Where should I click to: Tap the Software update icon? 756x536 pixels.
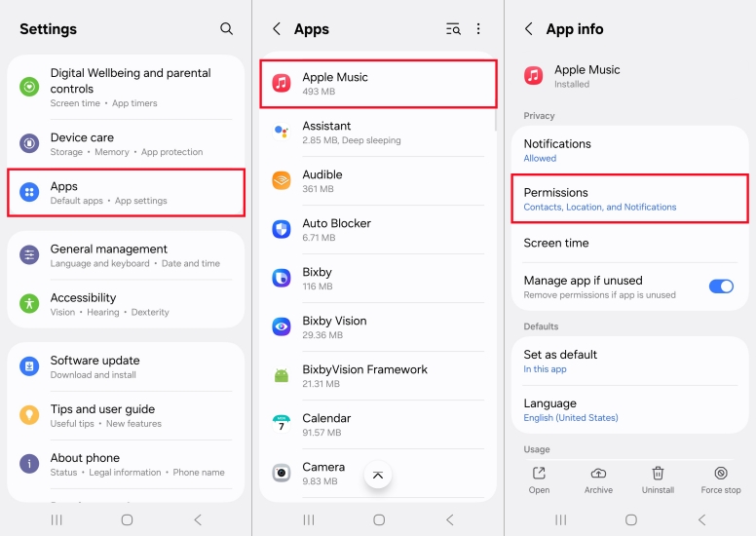click(29, 366)
